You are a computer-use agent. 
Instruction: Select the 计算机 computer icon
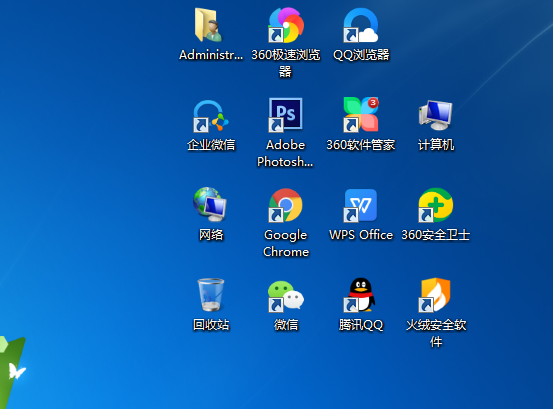coord(436,115)
